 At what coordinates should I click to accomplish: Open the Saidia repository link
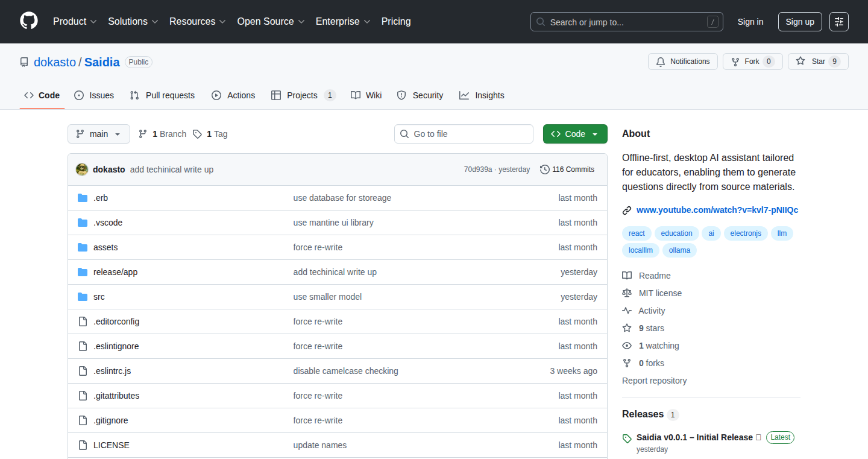(102, 62)
